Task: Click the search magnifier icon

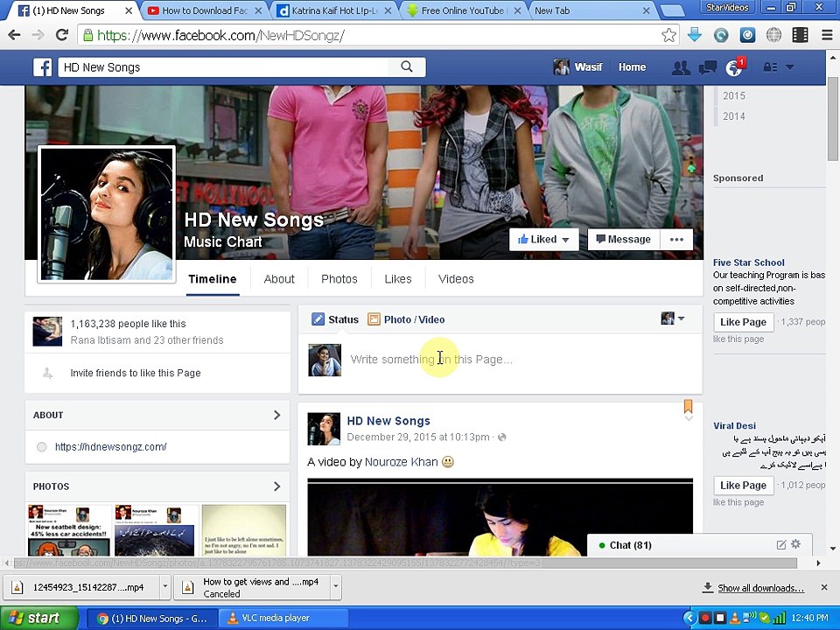Action: [407, 66]
